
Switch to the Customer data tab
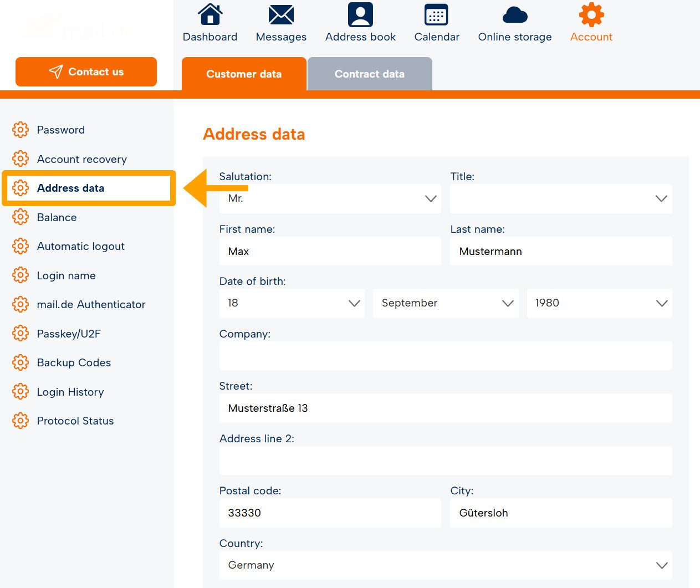(x=244, y=74)
